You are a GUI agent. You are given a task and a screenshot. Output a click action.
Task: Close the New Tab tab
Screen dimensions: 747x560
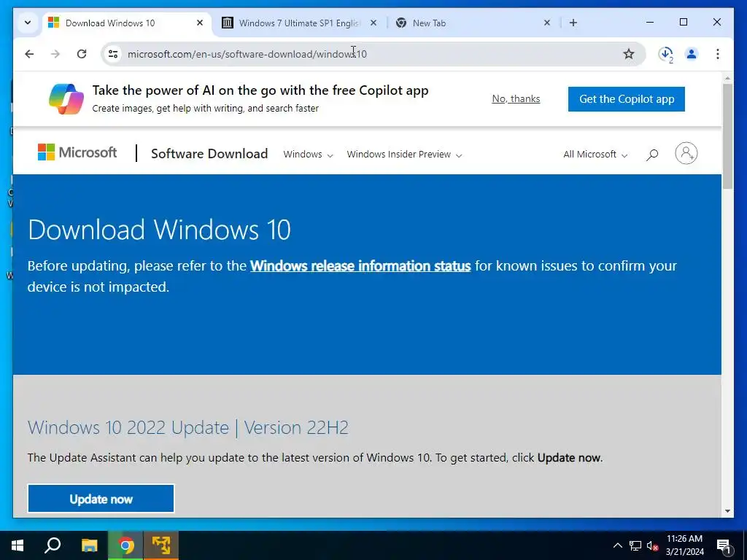click(547, 23)
